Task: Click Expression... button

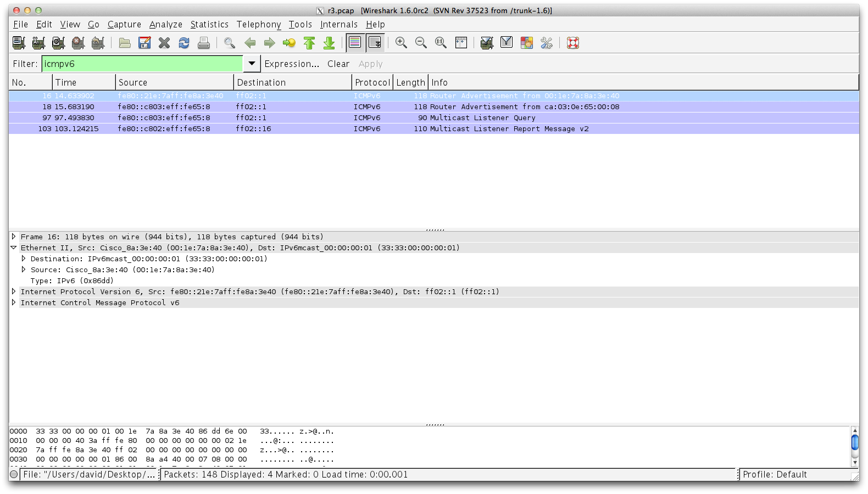Action: click(292, 64)
